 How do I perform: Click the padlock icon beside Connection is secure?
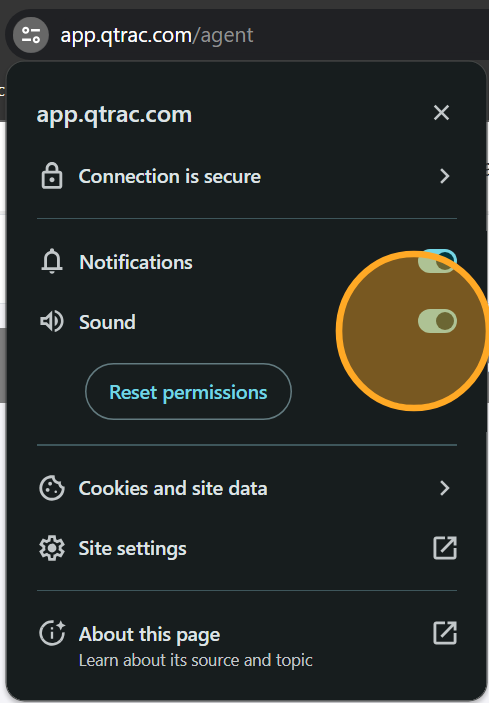click(52, 176)
